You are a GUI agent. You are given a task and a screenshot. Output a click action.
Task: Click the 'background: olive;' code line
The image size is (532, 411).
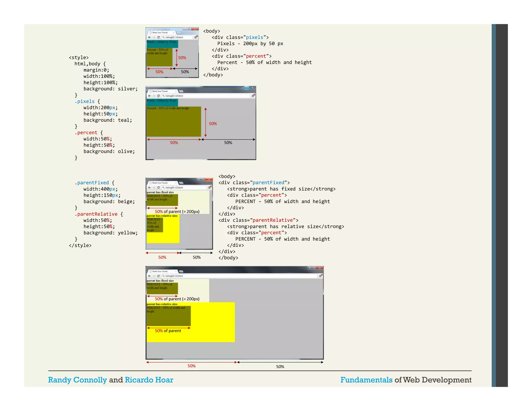(x=109, y=151)
